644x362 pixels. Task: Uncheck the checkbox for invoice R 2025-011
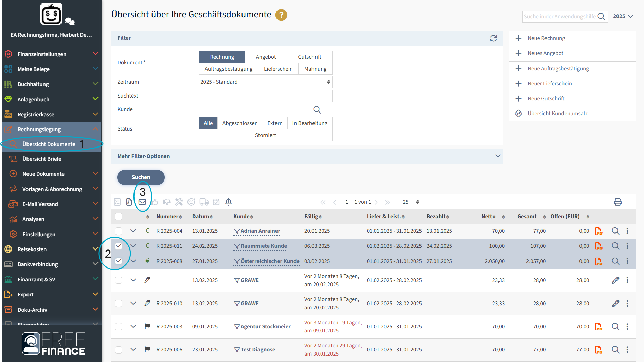click(119, 246)
